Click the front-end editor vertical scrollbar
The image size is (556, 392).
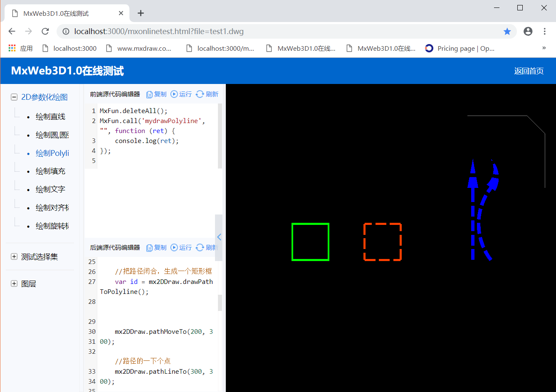coord(220,136)
